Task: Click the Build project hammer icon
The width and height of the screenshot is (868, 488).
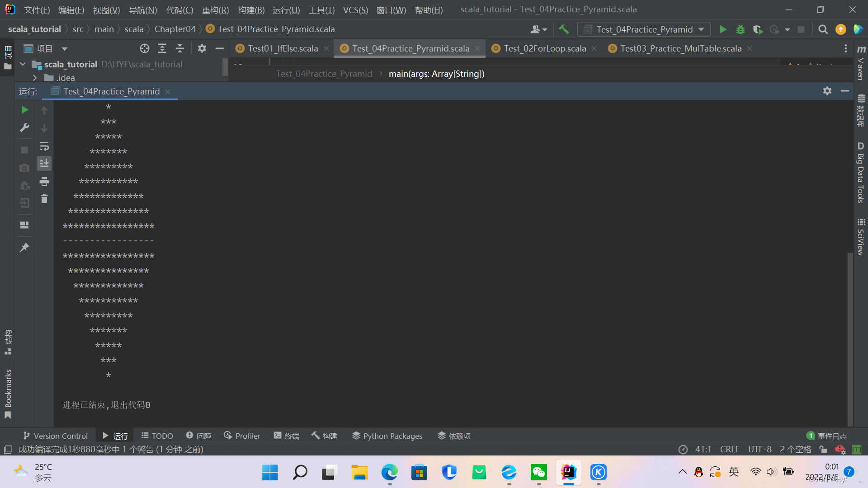Action: [563, 29]
